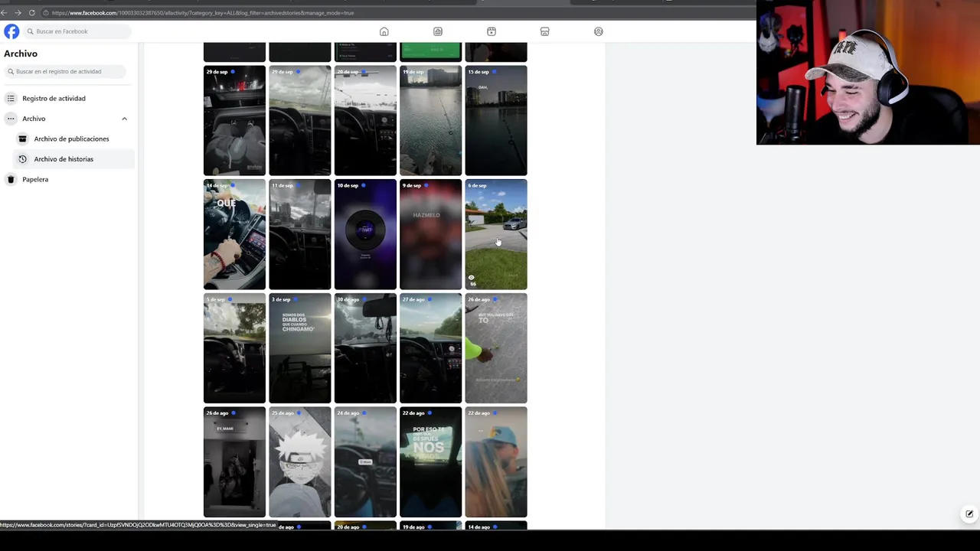The width and height of the screenshot is (980, 551).
Task: Open the 29 de sep night street story
Action: [x=234, y=120]
